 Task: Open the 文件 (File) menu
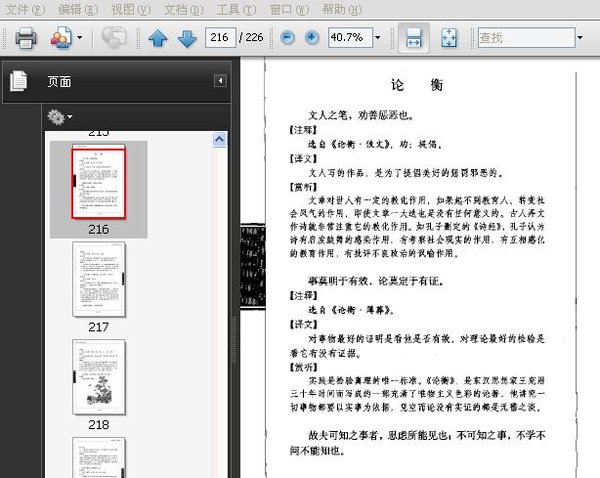pyautogui.click(x=22, y=9)
